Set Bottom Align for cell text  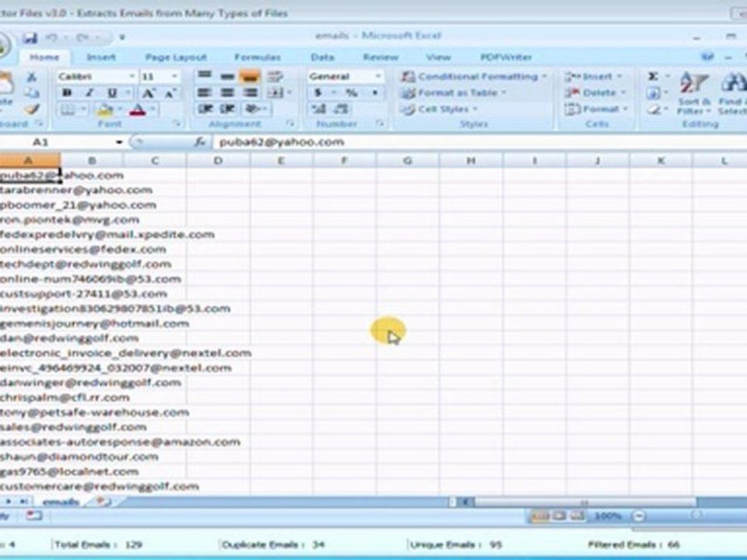(x=250, y=75)
